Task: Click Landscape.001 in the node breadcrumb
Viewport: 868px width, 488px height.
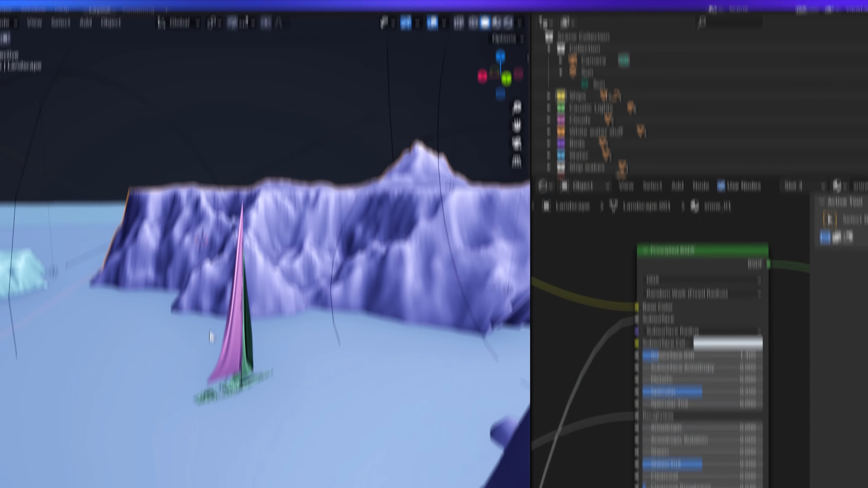Action: click(646, 206)
